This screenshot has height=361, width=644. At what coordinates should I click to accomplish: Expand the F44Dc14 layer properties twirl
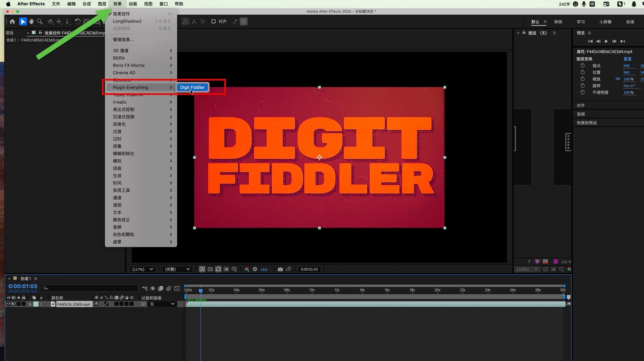(x=30, y=304)
